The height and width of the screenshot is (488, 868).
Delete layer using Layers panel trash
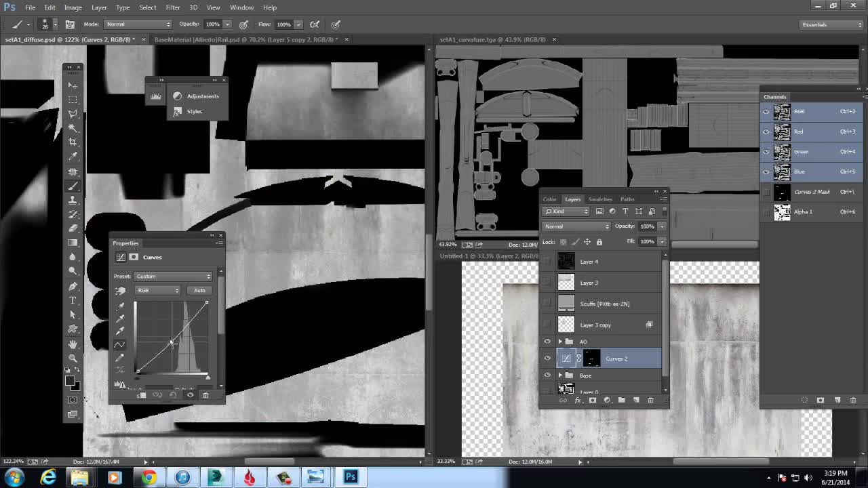pyautogui.click(x=650, y=400)
